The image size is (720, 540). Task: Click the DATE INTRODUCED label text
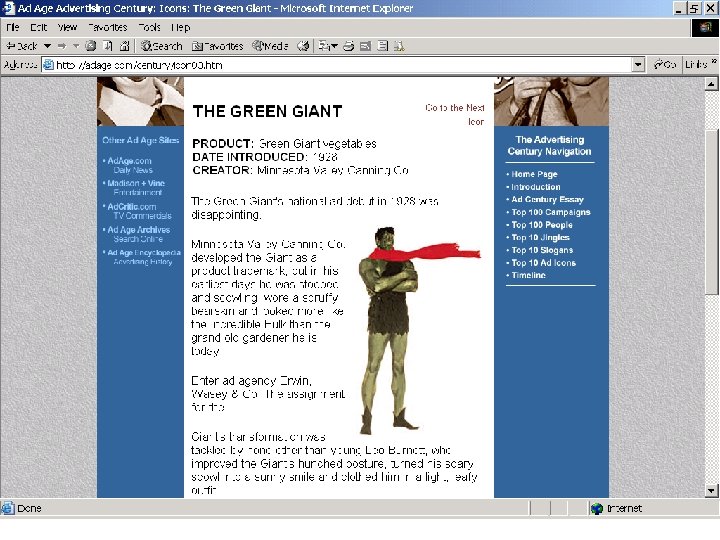point(248,157)
